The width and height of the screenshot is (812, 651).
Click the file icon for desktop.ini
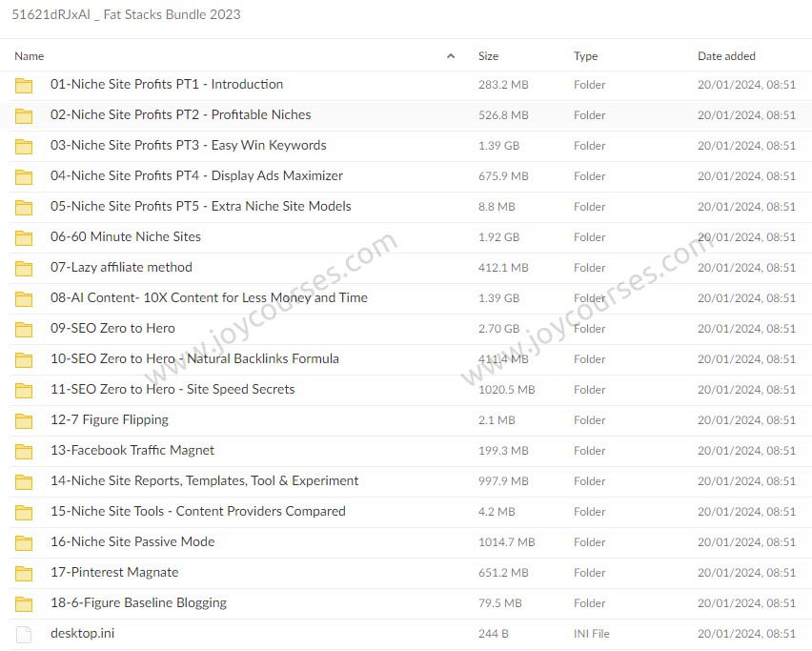[x=23, y=635]
